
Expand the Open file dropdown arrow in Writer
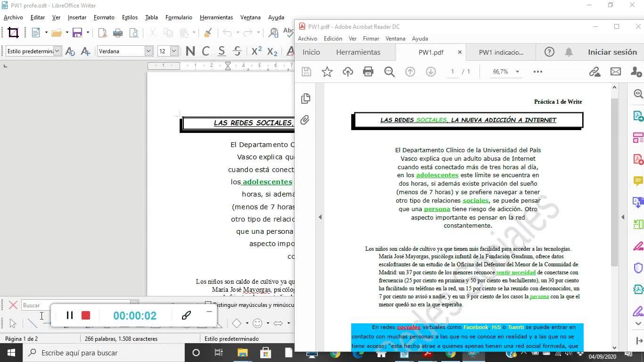(67, 33)
